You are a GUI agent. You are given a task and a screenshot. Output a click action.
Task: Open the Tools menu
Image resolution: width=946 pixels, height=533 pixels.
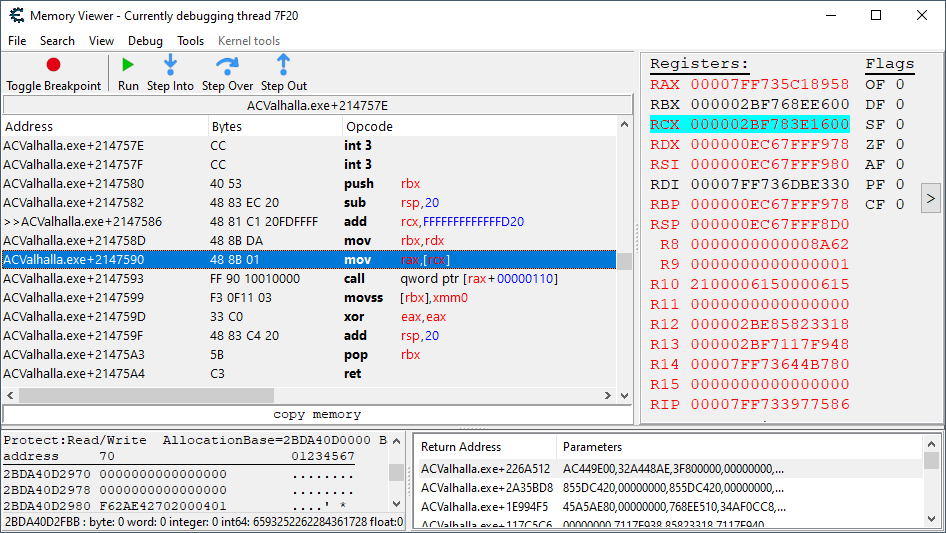click(190, 41)
